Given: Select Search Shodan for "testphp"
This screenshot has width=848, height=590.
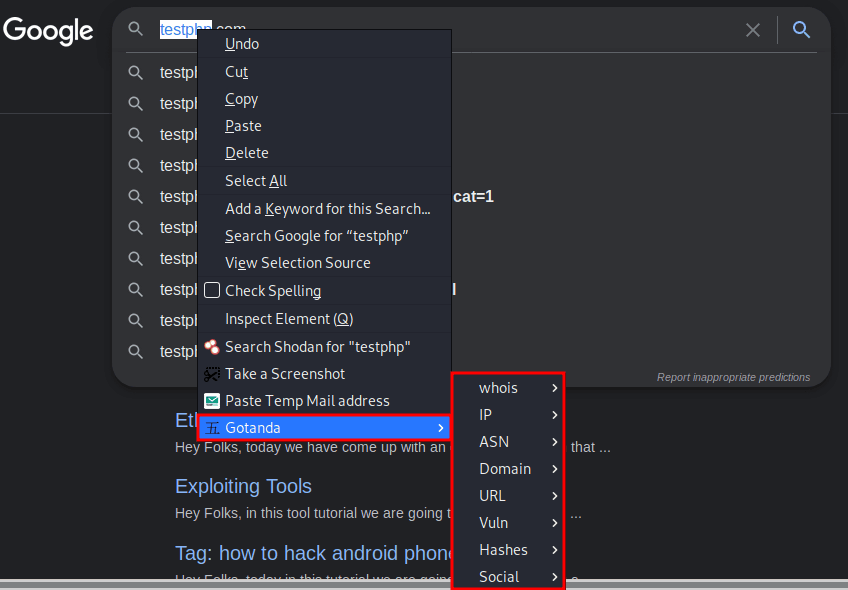Looking at the screenshot, I should [x=324, y=347].
